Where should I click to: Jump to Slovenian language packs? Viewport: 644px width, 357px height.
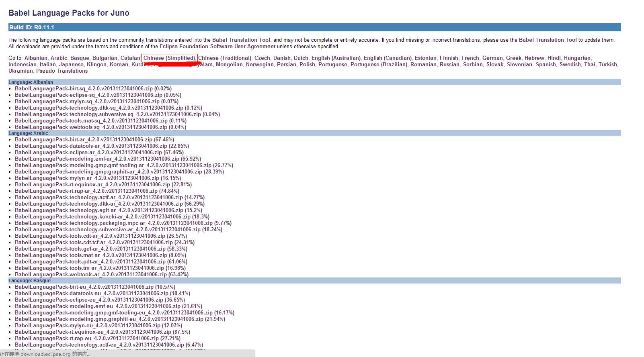pos(519,64)
